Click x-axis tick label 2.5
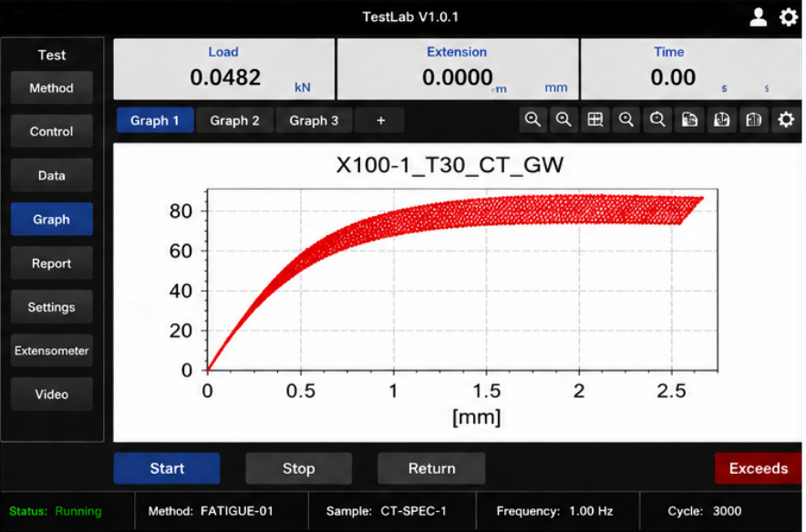The image size is (806, 532). [671, 392]
